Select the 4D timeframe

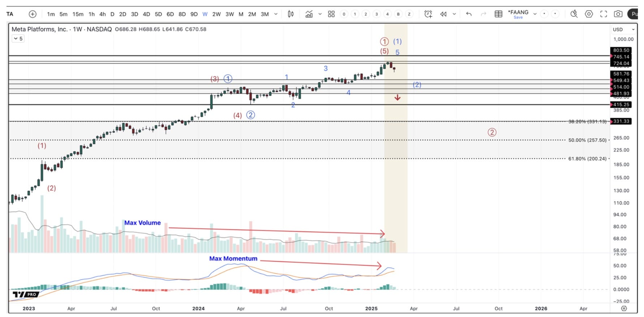146,14
